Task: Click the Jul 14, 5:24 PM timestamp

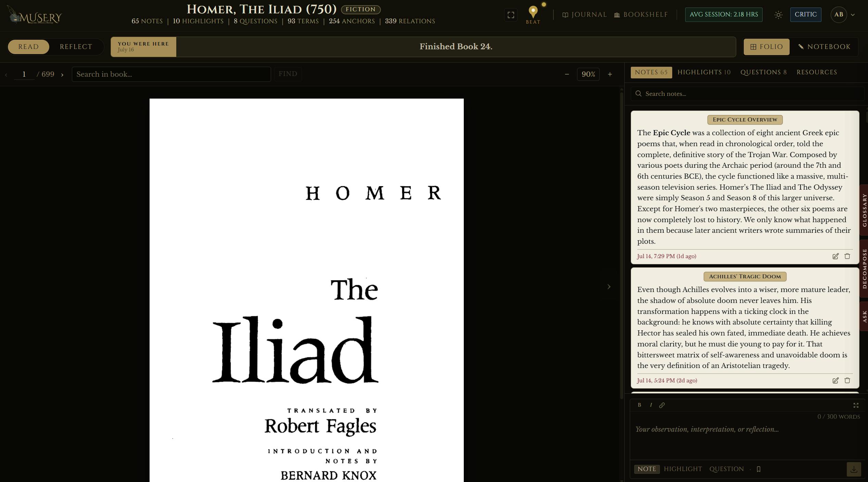Action: [x=667, y=380]
